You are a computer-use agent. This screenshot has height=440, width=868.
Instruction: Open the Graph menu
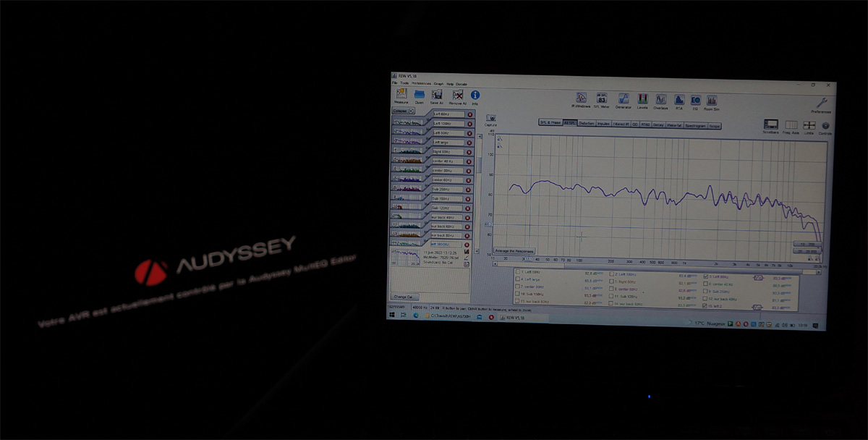coord(438,84)
